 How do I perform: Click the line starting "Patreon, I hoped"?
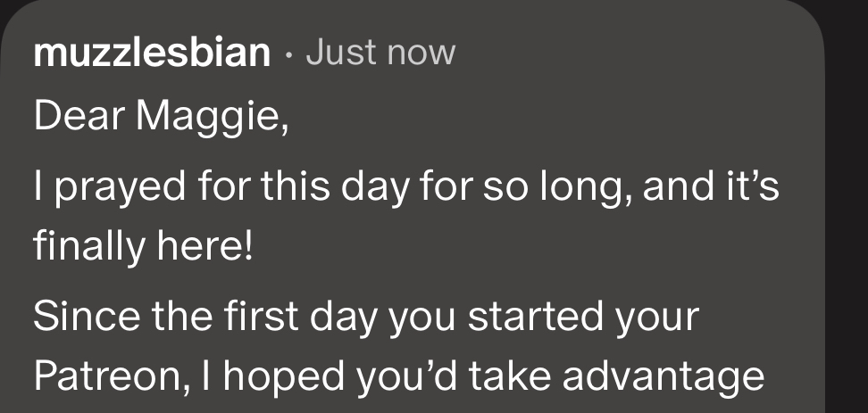tap(398, 376)
